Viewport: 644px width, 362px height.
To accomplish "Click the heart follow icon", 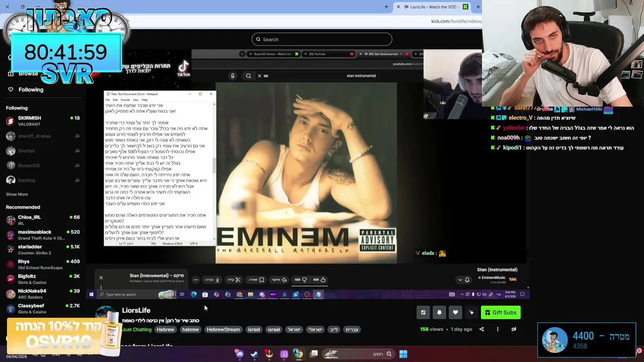I will pyautogui.click(x=455, y=313).
